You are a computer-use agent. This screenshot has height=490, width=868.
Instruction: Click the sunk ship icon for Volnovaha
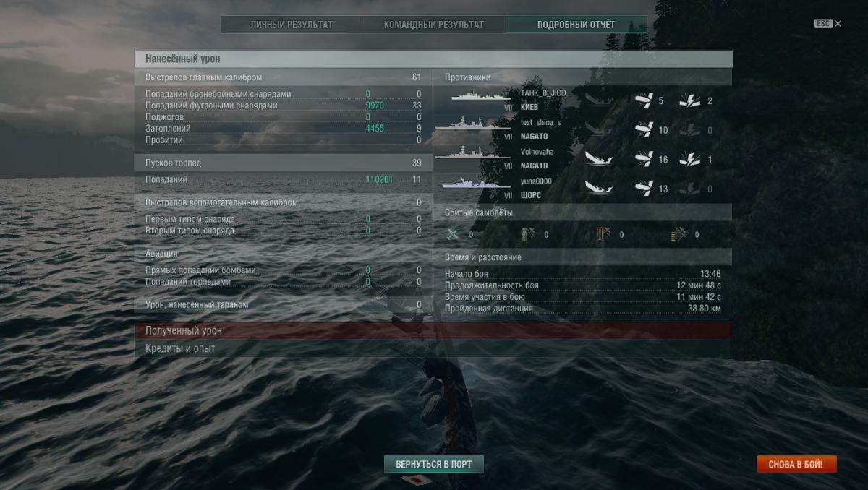coord(599,159)
